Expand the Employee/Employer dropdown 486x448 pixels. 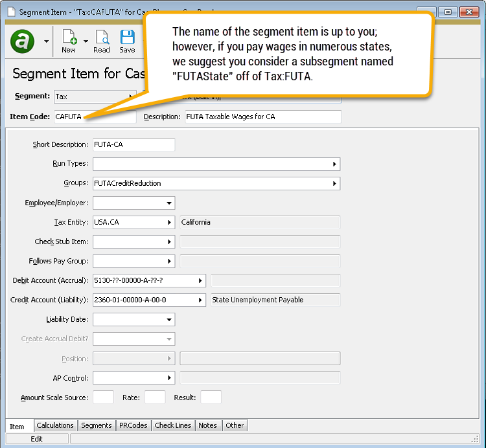[x=169, y=203]
